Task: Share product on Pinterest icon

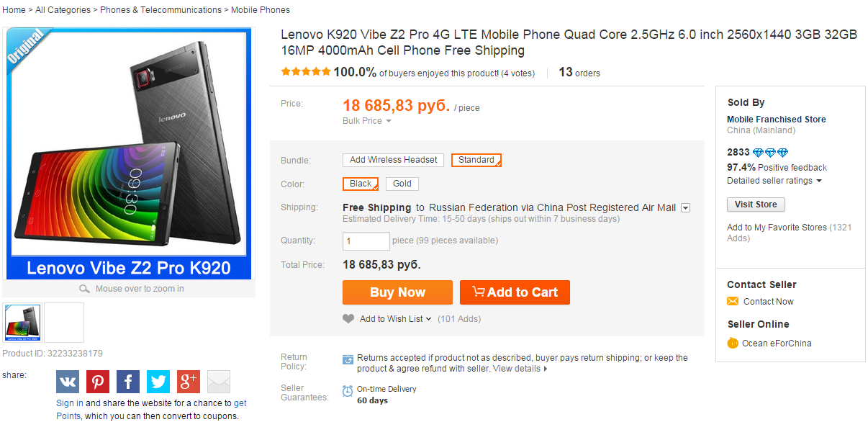Action: [x=98, y=382]
